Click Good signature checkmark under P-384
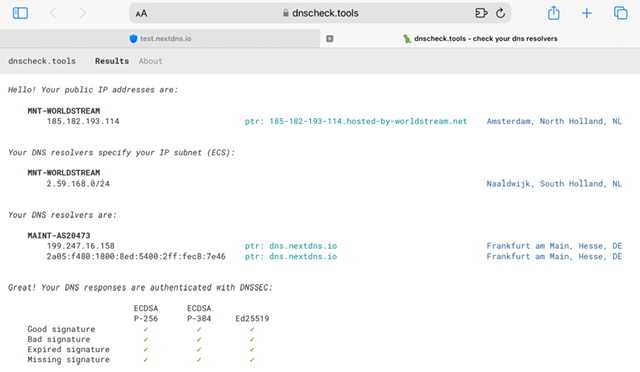This screenshot has width=640, height=372. 199,329
